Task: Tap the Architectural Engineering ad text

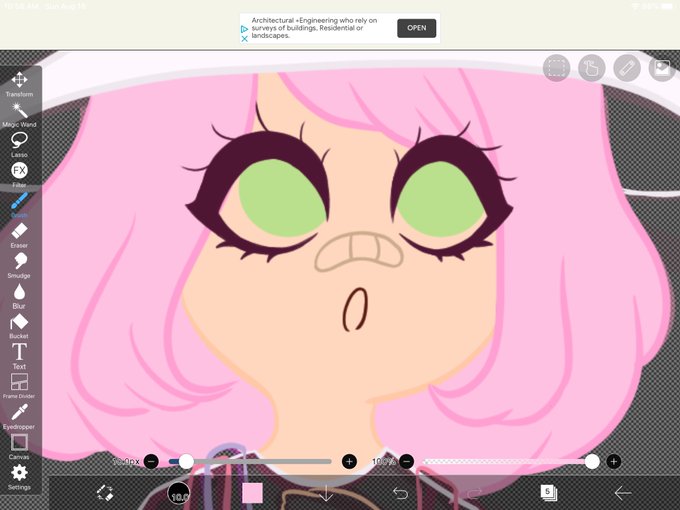Action: tap(314, 28)
